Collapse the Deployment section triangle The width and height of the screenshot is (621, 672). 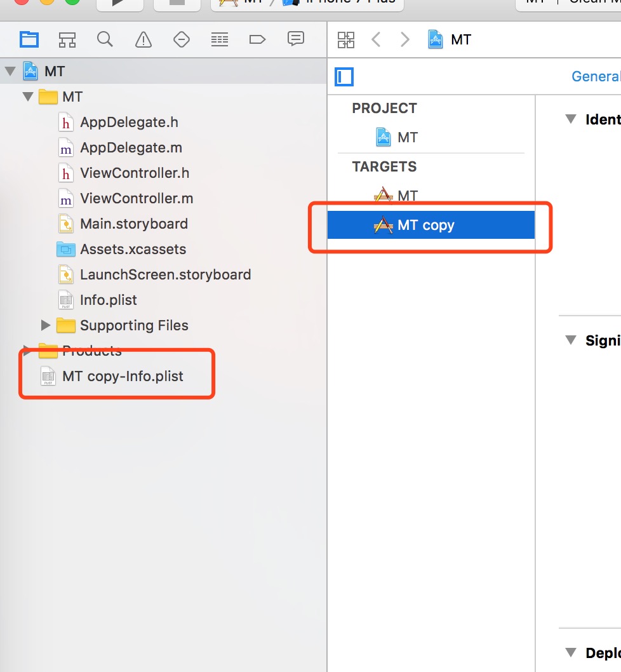coord(571,652)
